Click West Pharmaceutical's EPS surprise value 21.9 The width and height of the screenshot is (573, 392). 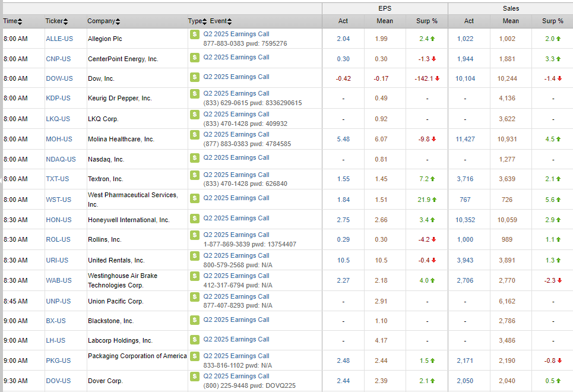pyautogui.click(x=424, y=200)
